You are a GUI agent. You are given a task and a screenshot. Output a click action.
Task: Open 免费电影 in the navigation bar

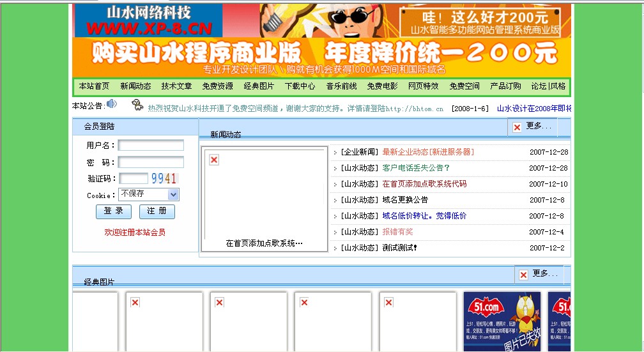(382, 86)
